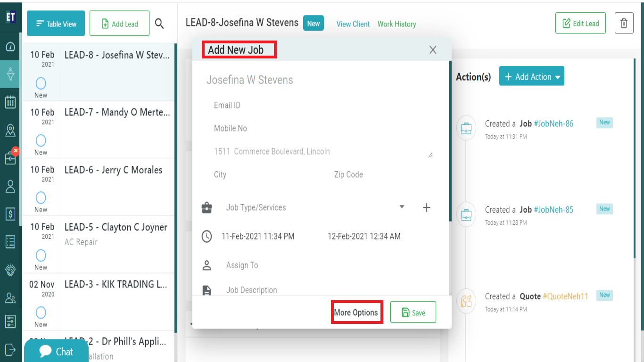The height and width of the screenshot is (362, 644).
Task: Switch to Table View
Action: click(56, 24)
